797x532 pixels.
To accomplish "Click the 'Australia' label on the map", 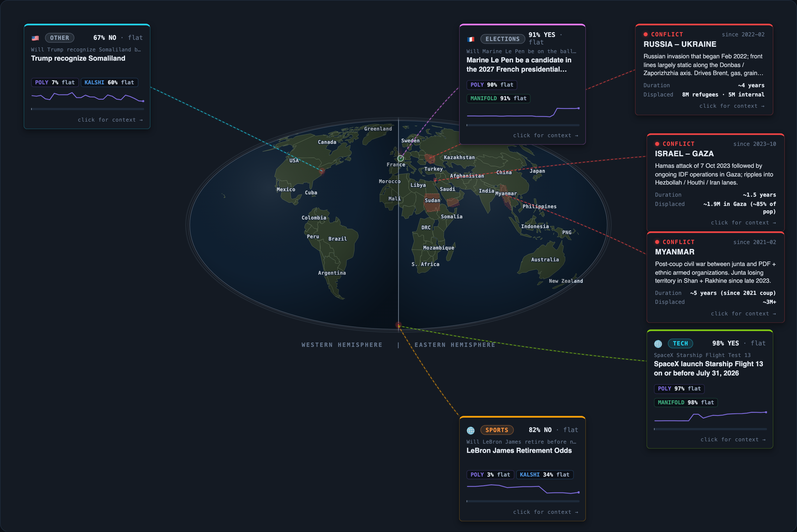I will pos(545,260).
